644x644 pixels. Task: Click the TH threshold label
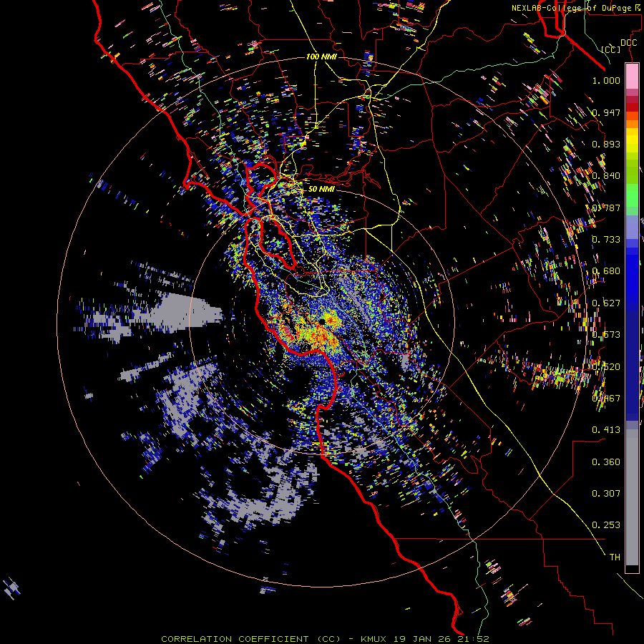(615, 557)
